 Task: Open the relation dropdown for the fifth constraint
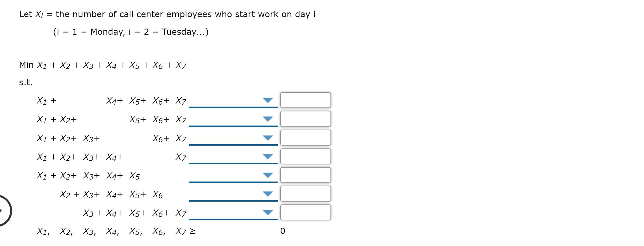tap(268, 175)
